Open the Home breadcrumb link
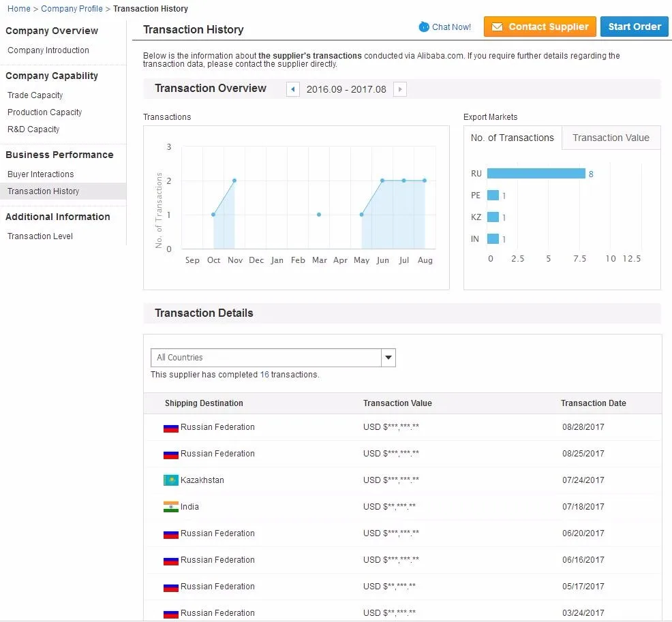Viewport: 672px width, 622px height. click(x=18, y=9)
